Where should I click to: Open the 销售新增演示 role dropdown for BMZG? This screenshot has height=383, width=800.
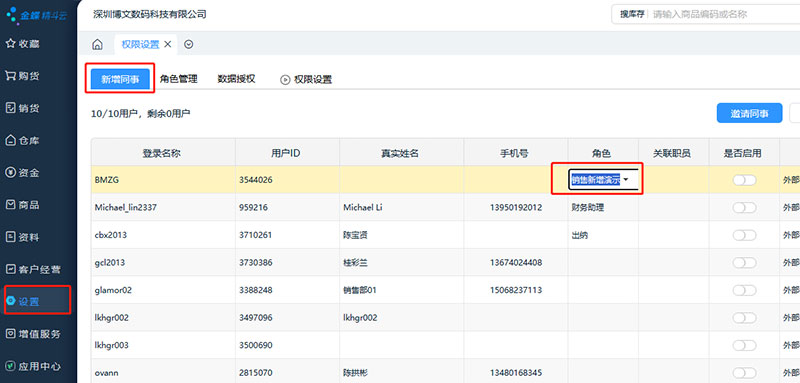pos(604,180)
